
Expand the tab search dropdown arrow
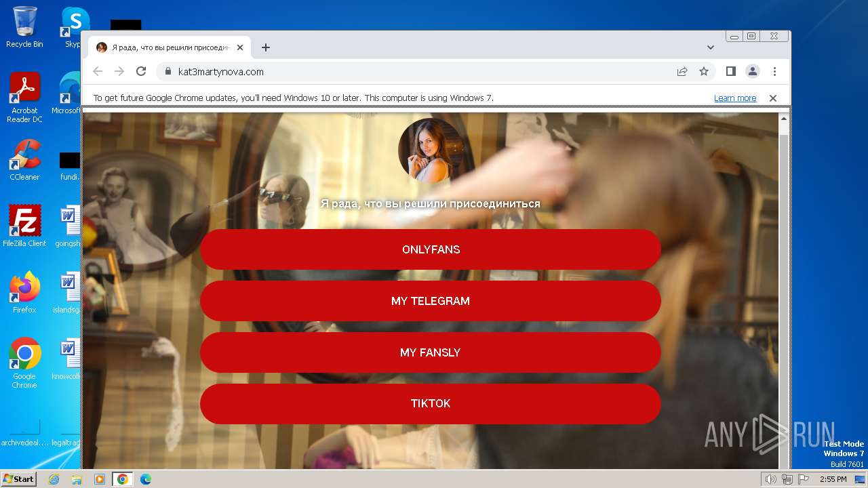pyautogui.click(x=711, y=47)
